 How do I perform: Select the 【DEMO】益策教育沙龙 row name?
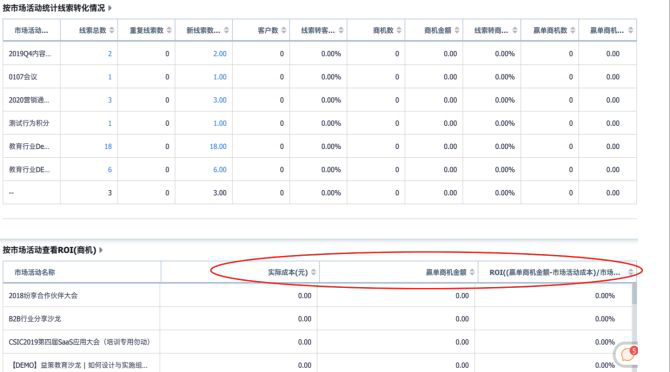[x=79, y=365]
